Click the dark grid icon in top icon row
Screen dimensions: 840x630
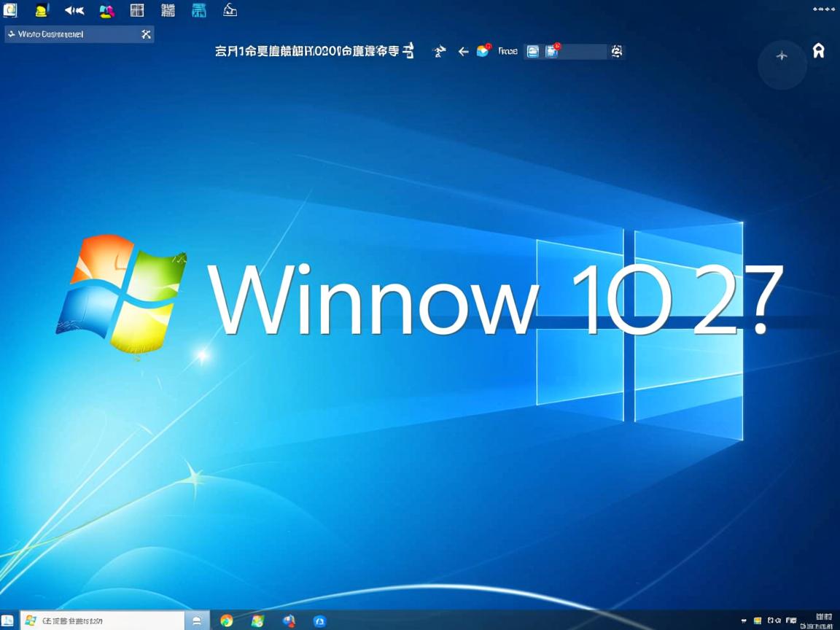pyautogui.click(x=136, y=10)
